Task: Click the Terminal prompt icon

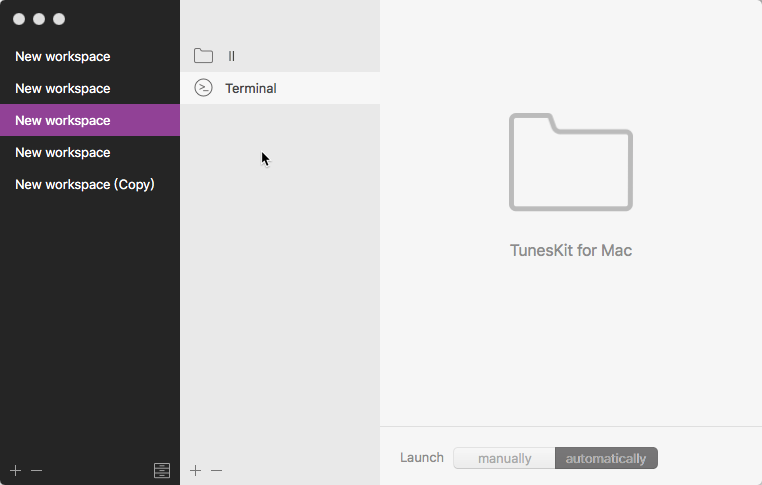Action: point(203,88)
